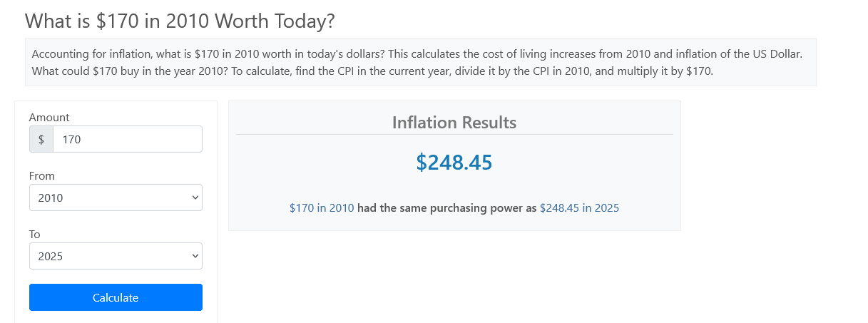Image resolution: width=868 pixels, height=323 pixels.
Task: Click the "Amount" field label
Action: 49,118
